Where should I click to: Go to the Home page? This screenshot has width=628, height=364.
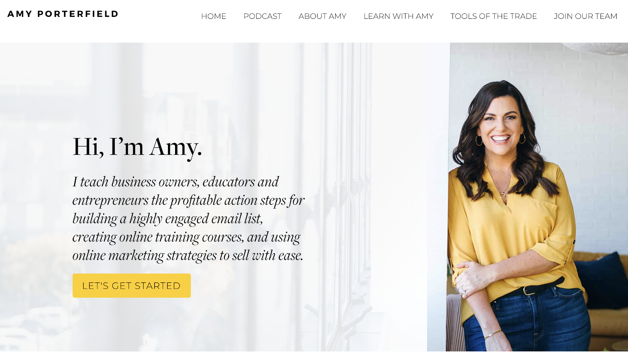coord(214,16)
